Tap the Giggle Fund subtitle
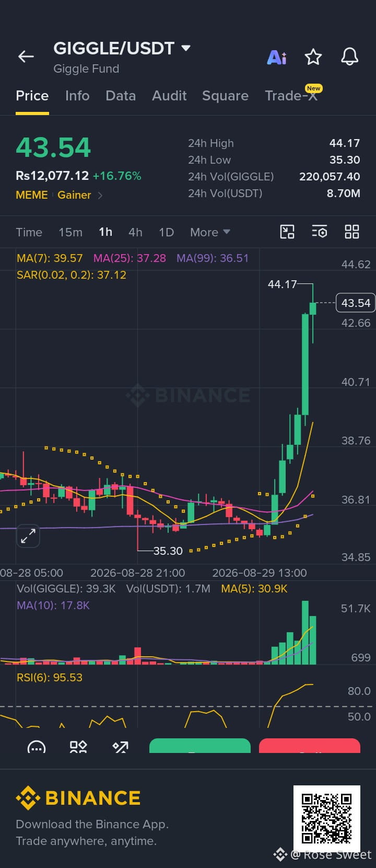The width and height of the screenshot is (376, 868). pos(86,68)
